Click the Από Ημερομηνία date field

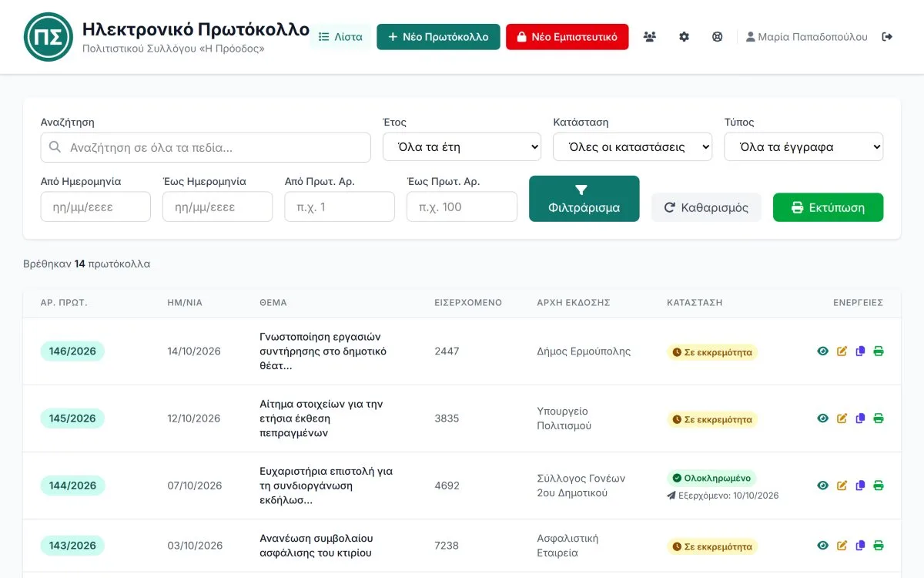(x=95, y=207)
